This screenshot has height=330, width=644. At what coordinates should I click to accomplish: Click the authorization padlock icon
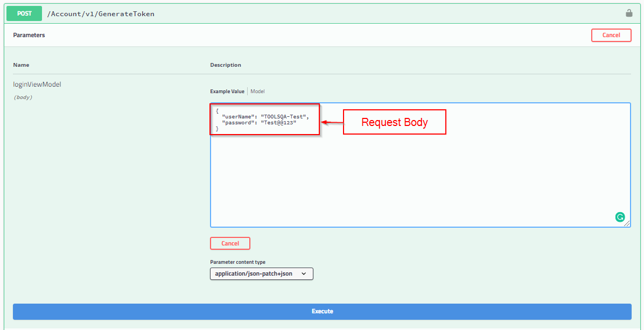coord(629,13)
